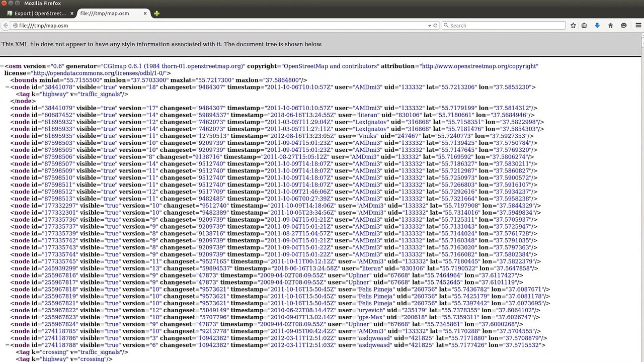The height and width of the screenshot is (362, 644).
Task: Go to the Firefox Home page
Action: pos(610,26)
